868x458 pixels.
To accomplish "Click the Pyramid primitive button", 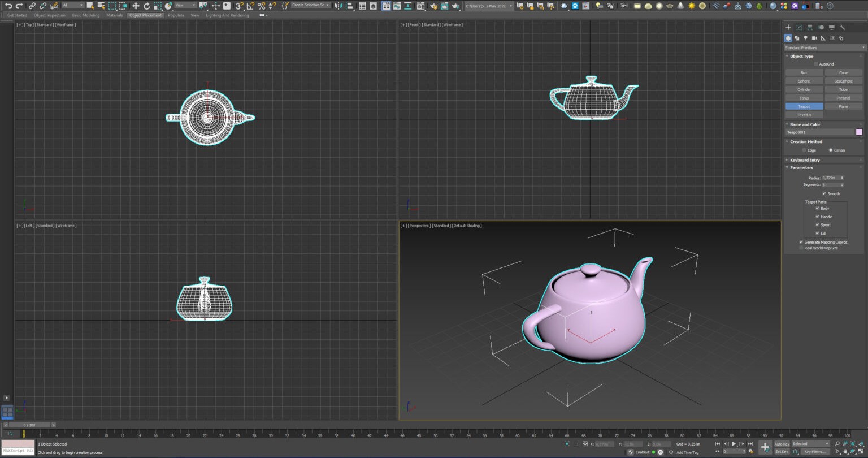I will (x=843, y=98).
